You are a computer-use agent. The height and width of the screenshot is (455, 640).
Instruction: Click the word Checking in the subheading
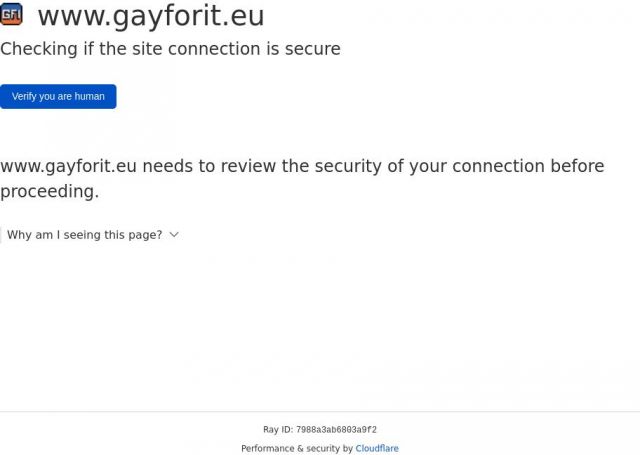[x=36, y=49]
